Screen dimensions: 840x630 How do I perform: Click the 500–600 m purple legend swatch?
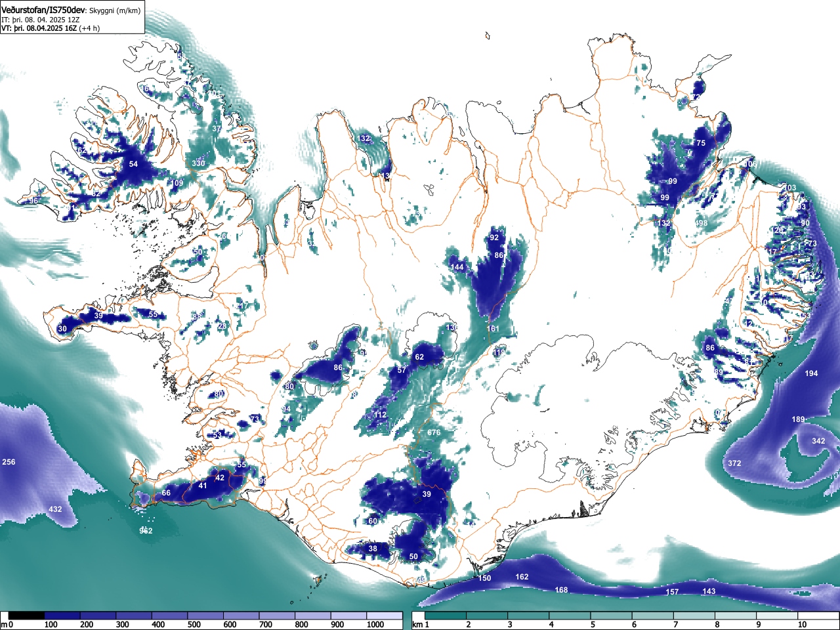click(205, 616)
